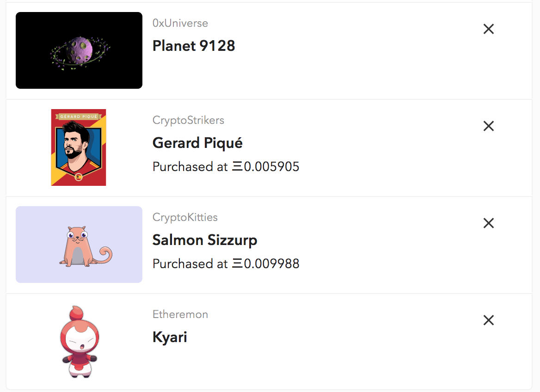Select the CryptoKitties collection label
Viewport: 540px width, 392px height.
[185, 217]
